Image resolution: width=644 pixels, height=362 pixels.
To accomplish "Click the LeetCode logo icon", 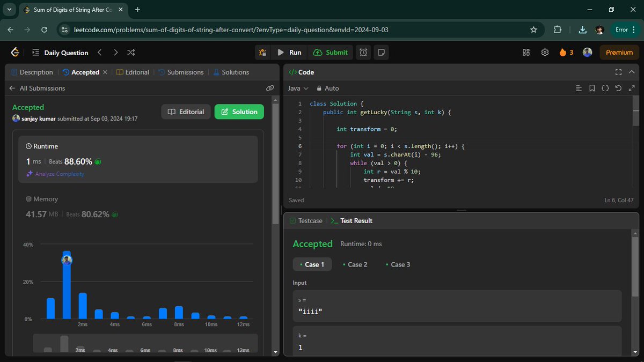I will coord(15,52).
